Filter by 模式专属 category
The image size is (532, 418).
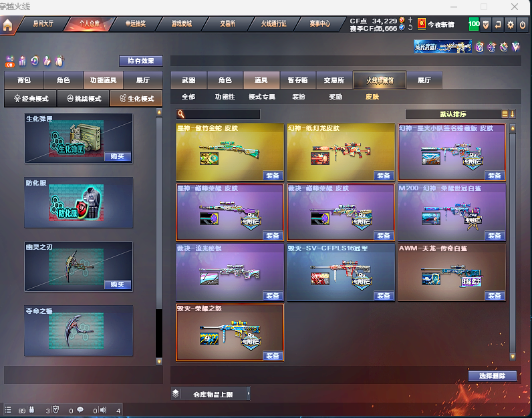pyautogui.click(x=261, y=97)
